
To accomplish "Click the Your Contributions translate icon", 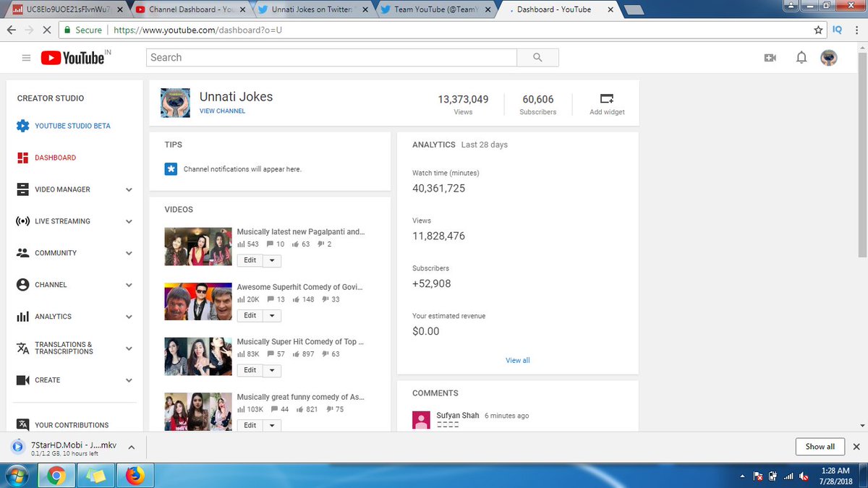I will [22, 425].
